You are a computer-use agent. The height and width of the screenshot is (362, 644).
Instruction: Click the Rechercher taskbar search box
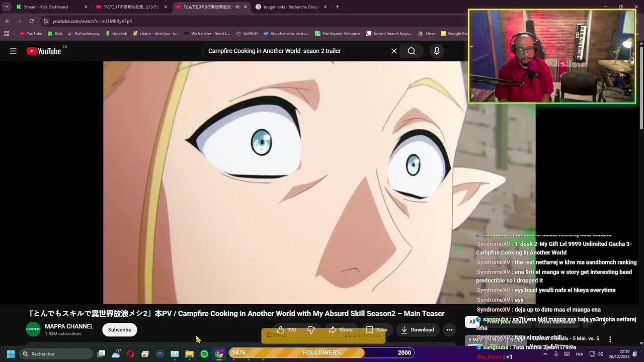click(x=55, y=354)
